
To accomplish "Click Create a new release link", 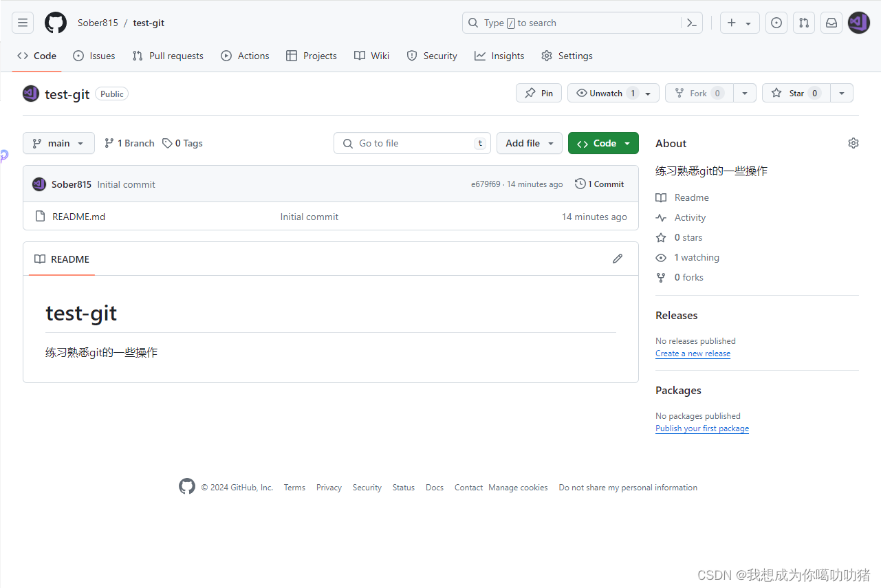I will coord(693,353).
